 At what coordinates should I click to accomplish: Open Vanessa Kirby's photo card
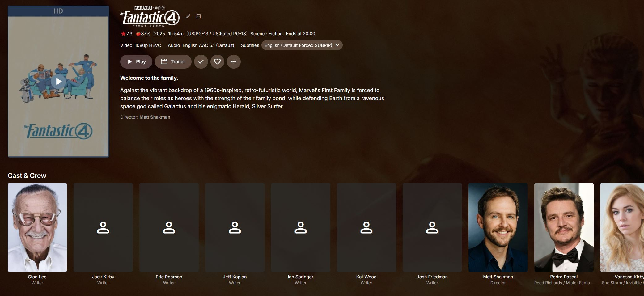click(x=622, y=227)
